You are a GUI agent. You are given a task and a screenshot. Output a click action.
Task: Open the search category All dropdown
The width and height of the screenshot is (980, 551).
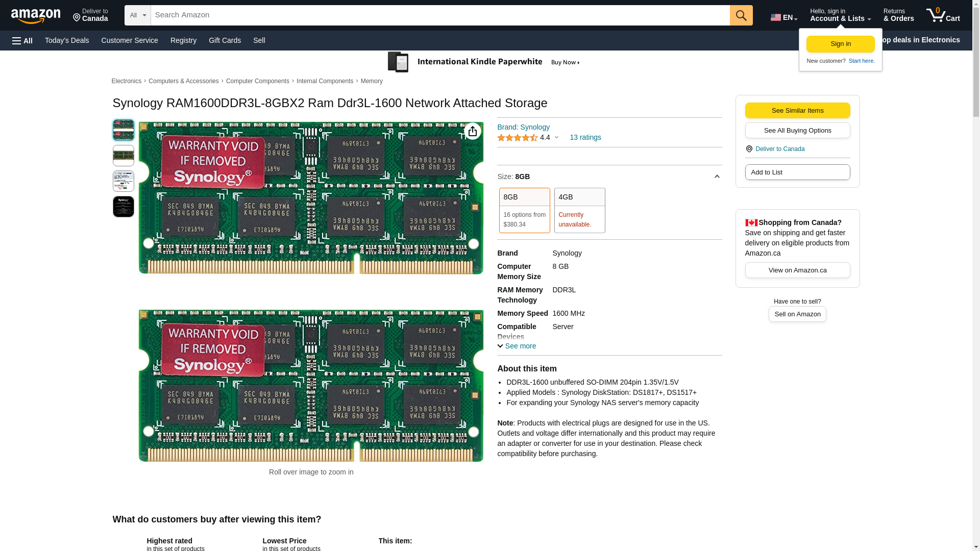coord(137,15)
